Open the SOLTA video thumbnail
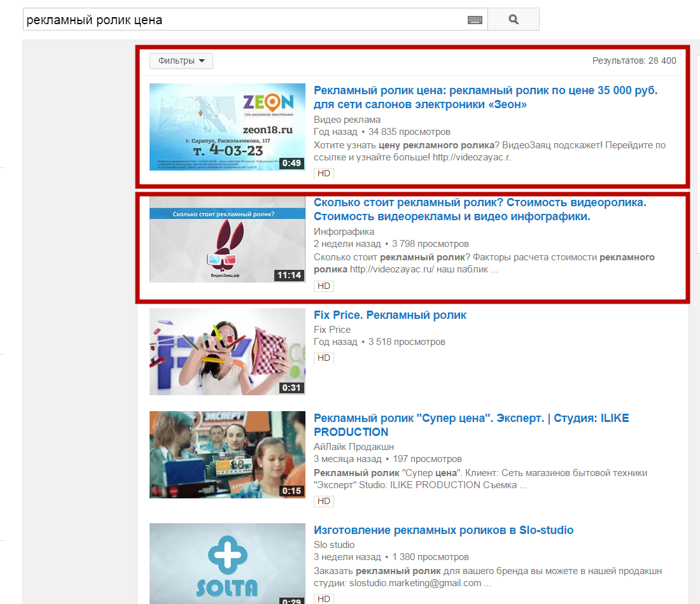This screenshot has width=700, height=604. point(227,563)
